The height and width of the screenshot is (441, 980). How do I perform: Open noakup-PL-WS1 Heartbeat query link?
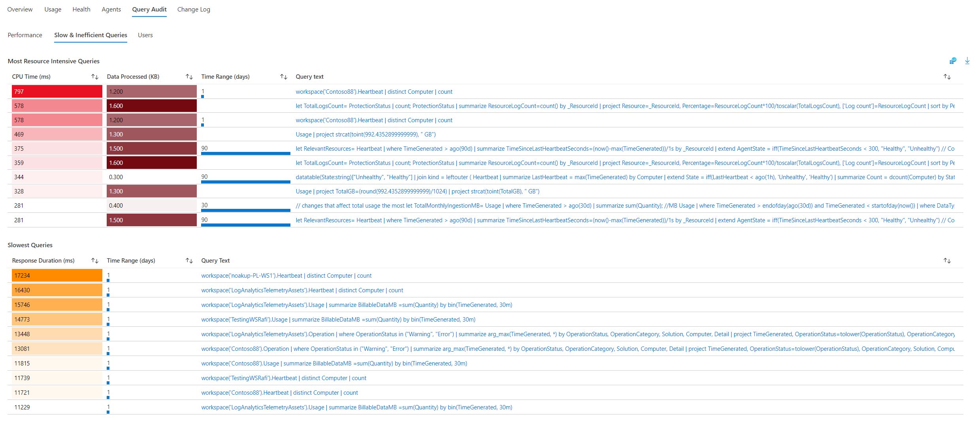286,276
